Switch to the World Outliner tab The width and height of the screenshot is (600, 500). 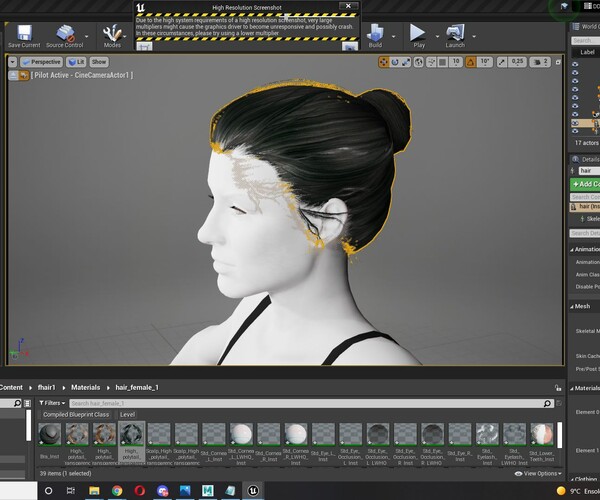[586, 26]
